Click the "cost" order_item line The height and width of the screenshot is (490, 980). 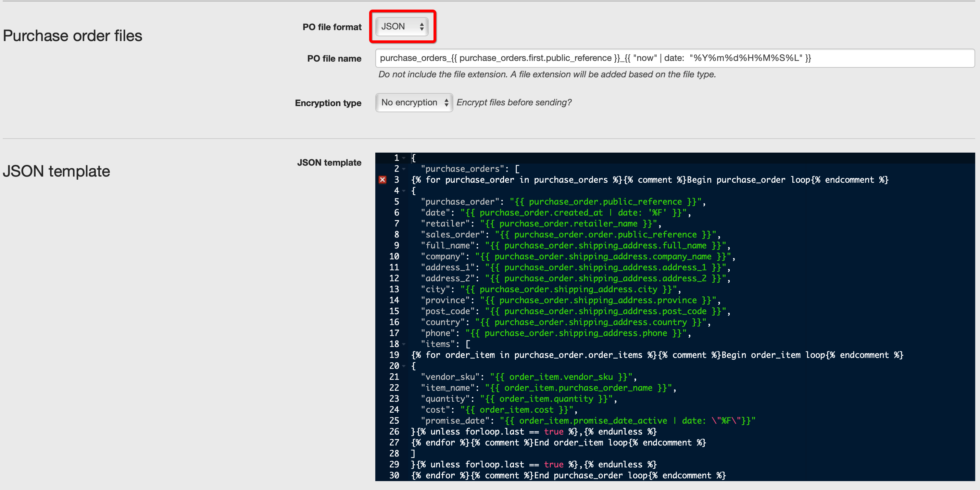(499, 410)
